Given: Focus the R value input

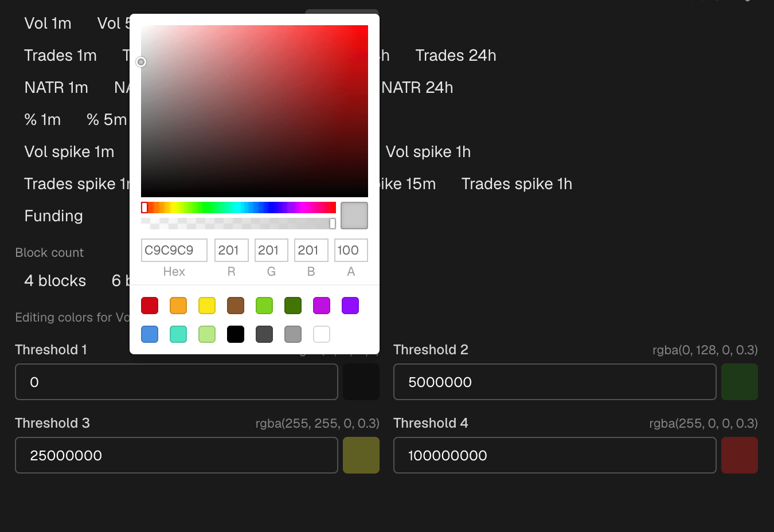Looking at the screenshot, I should point(232,250).
